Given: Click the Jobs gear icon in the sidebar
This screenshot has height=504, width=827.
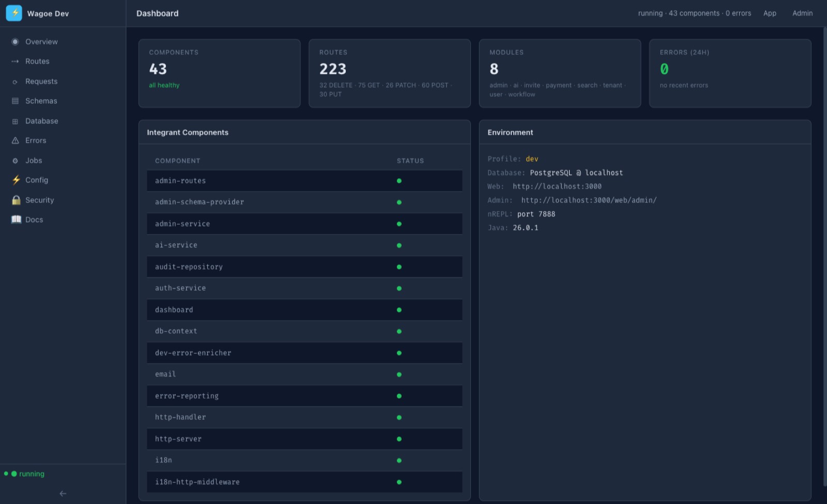Looking at the screenshot, I should coord(15,161).
